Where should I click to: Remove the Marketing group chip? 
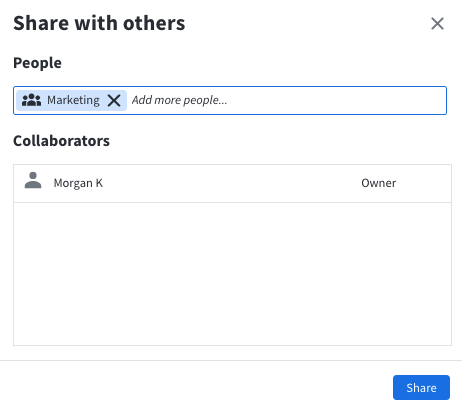pyautogui.click(x=114, y=100)
